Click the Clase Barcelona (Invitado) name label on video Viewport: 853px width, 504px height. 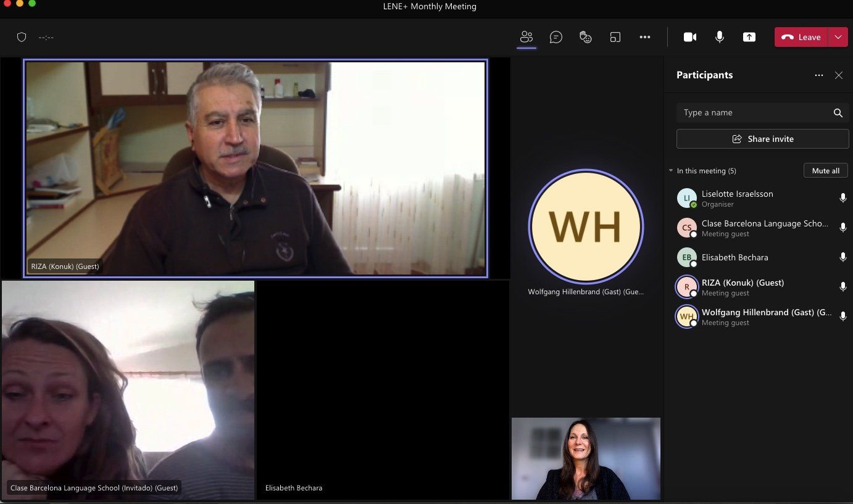(94, 488)
